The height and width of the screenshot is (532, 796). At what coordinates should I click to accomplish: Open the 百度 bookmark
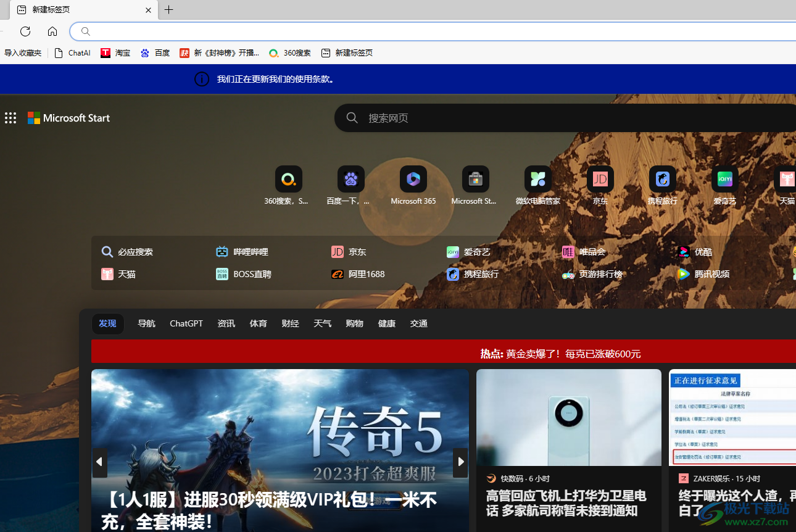coord(155,53)
